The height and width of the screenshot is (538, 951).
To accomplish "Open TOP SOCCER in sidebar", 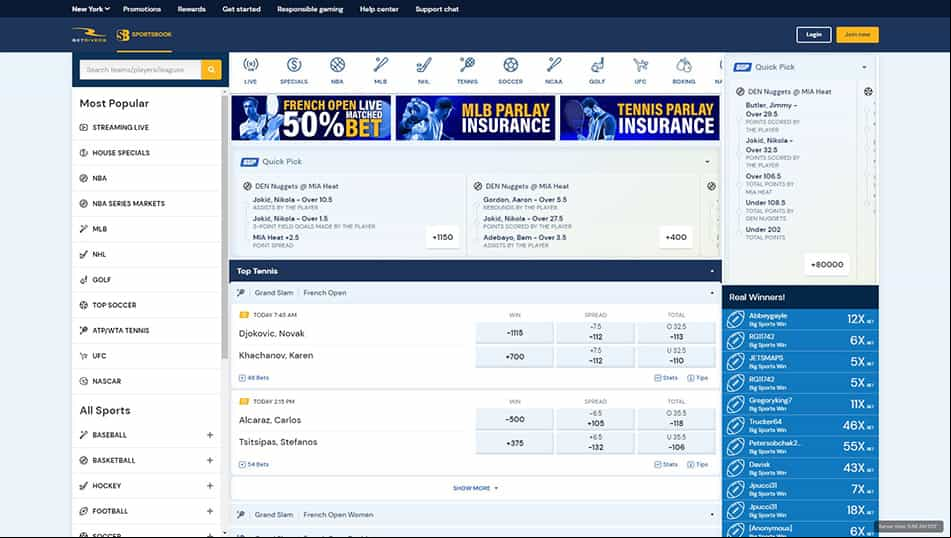I will pyautogui.click(x=146, y=305).
